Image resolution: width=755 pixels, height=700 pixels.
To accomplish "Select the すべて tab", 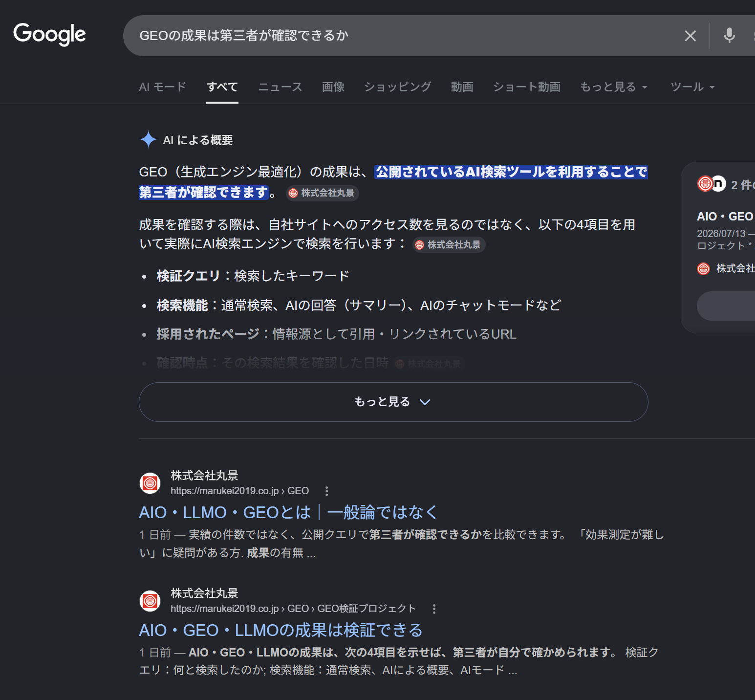I will click(222, 87).
